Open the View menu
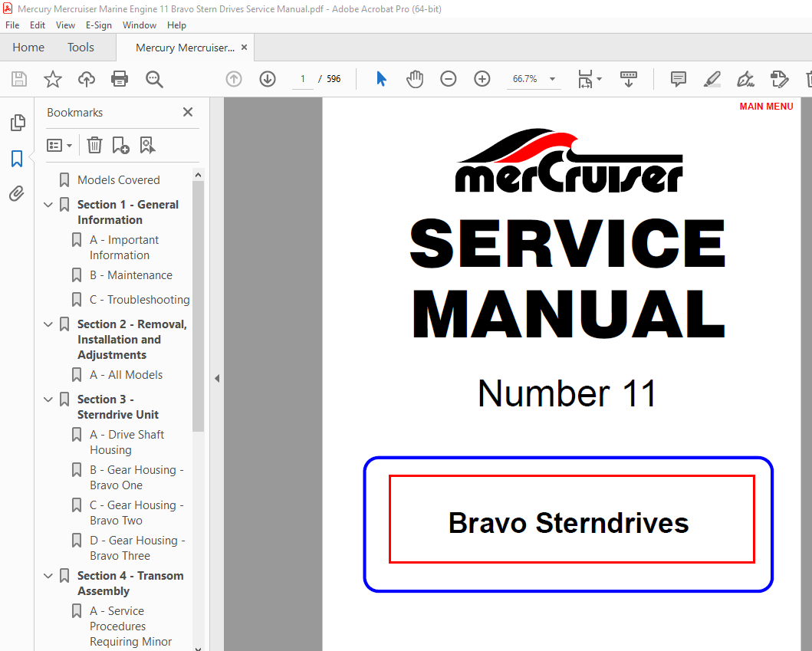812x651 pixels. click(65, 25)
